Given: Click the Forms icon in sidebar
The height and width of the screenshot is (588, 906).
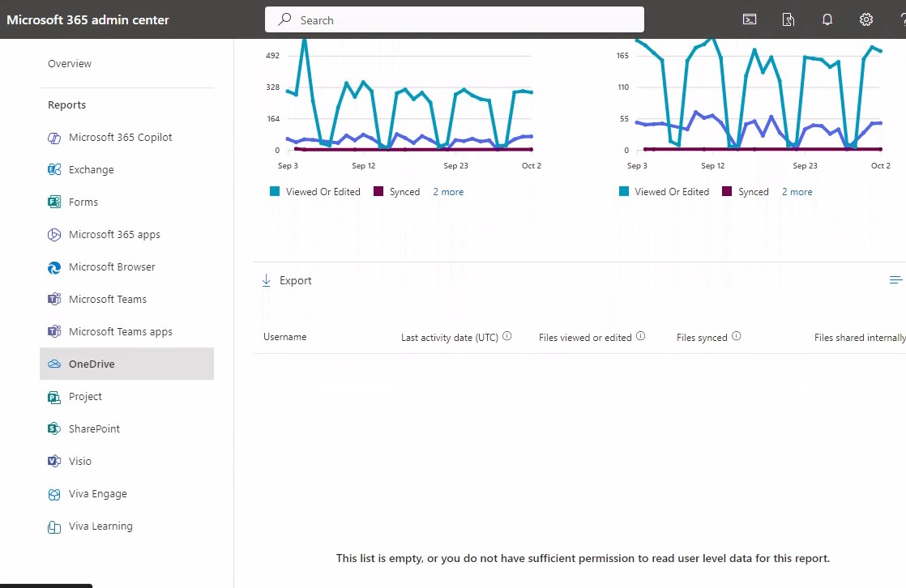Looking at the screenshot, I should 54,202.
